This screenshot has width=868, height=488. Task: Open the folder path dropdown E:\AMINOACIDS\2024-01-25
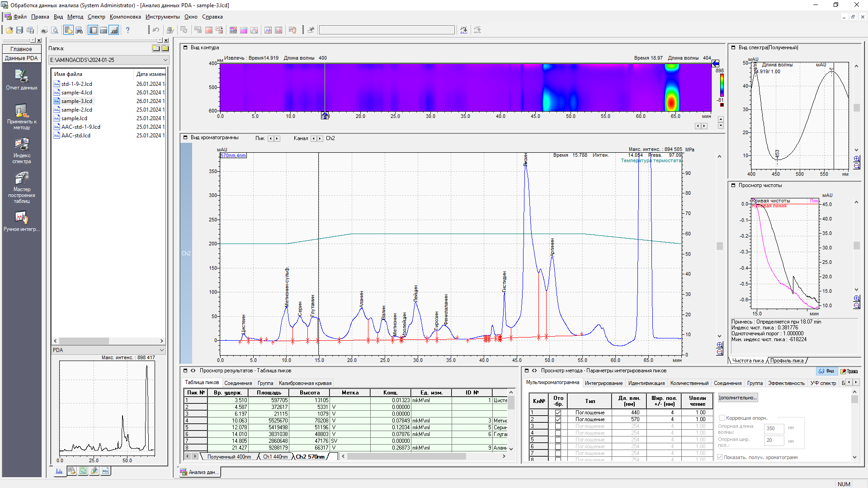(165, 60)
